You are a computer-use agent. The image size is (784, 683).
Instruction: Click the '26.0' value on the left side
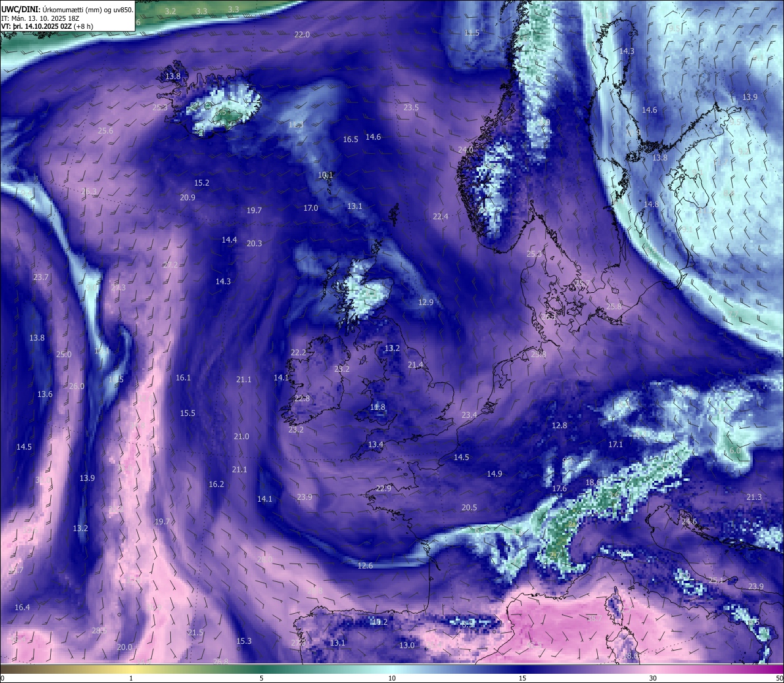click(77, 386)
